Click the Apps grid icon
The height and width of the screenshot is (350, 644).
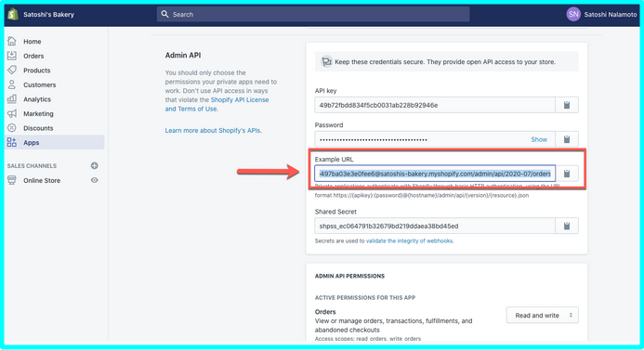(12, 142)
